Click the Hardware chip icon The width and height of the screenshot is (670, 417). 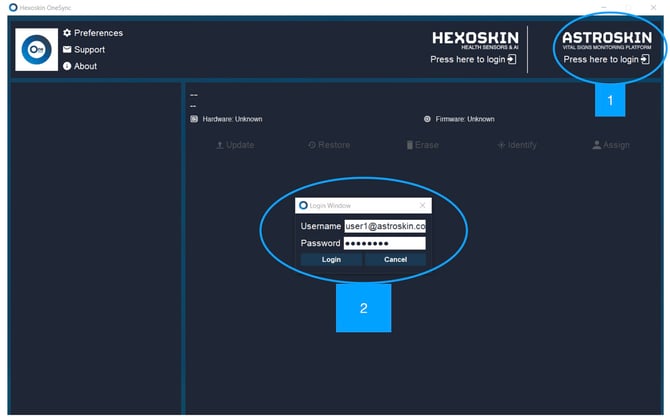194,119
